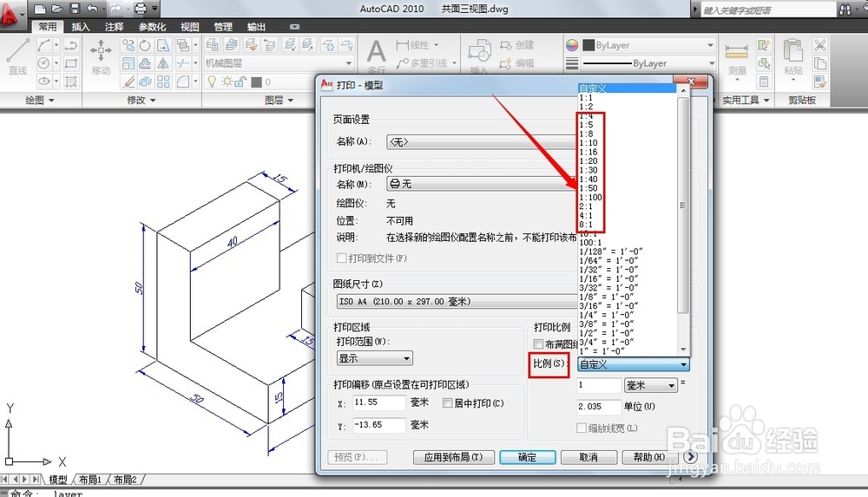The height and width of the screenshot is (497, 868).
Task: Expand the 实用工具 utilities panel
Action: click(x=746, y=100)
